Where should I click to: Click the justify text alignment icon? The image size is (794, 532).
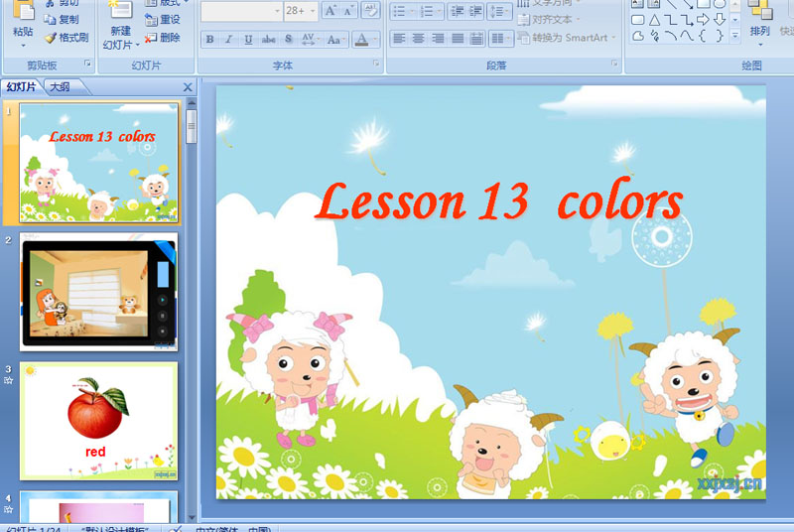458,39
